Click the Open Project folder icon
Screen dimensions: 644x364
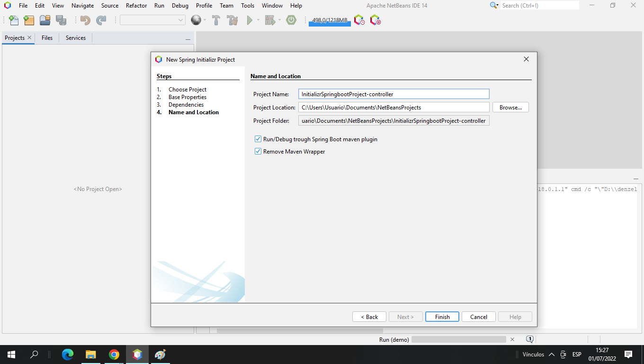45,20
